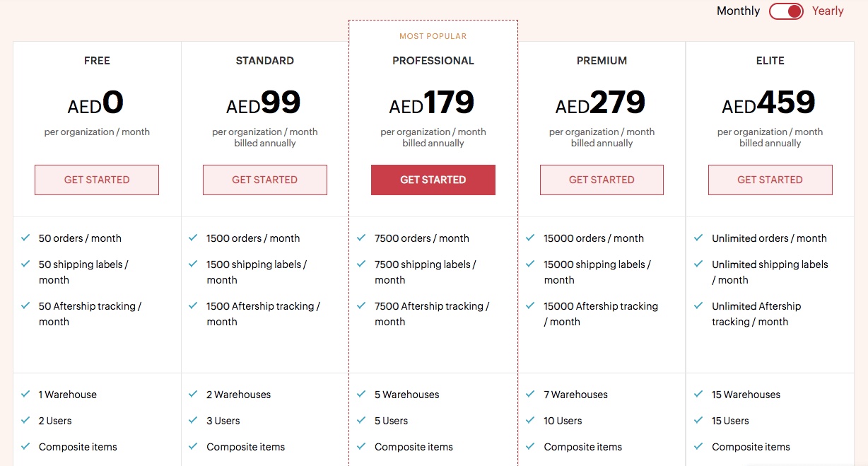Toggle the Monthly/Yearly billing switch

click(x=786, y=11)
